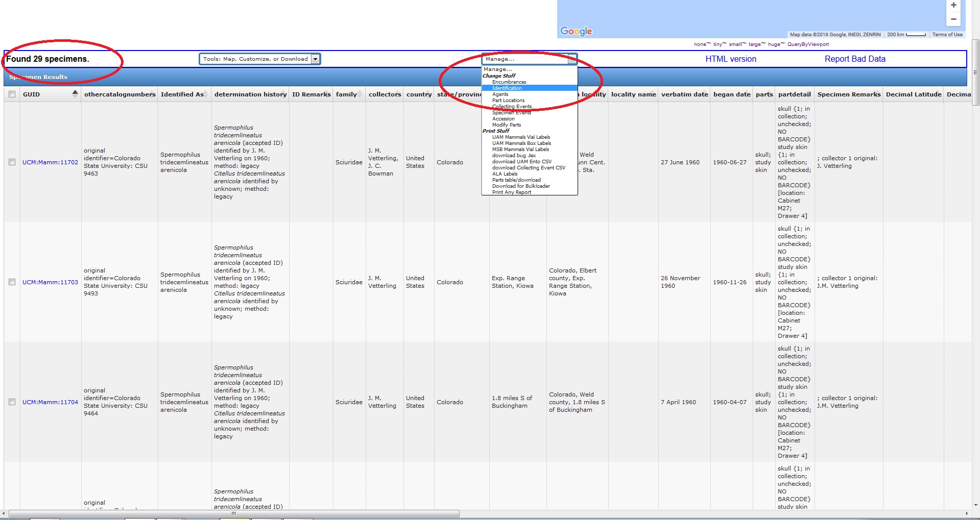Viewport: 980px width, 520px height.
Task: Open the Google logo link on map
Action: [576, 31]
